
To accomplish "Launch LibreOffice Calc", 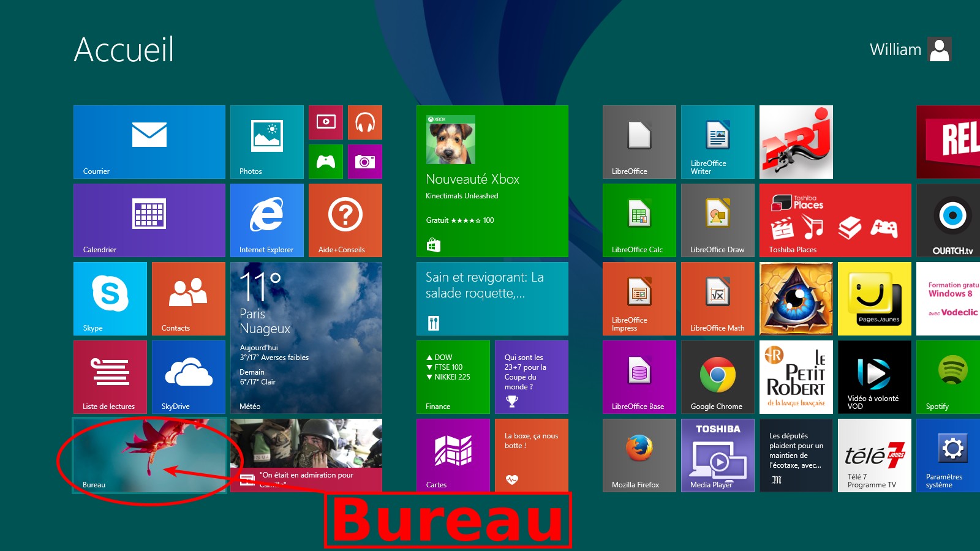I will tap(639, 220).
